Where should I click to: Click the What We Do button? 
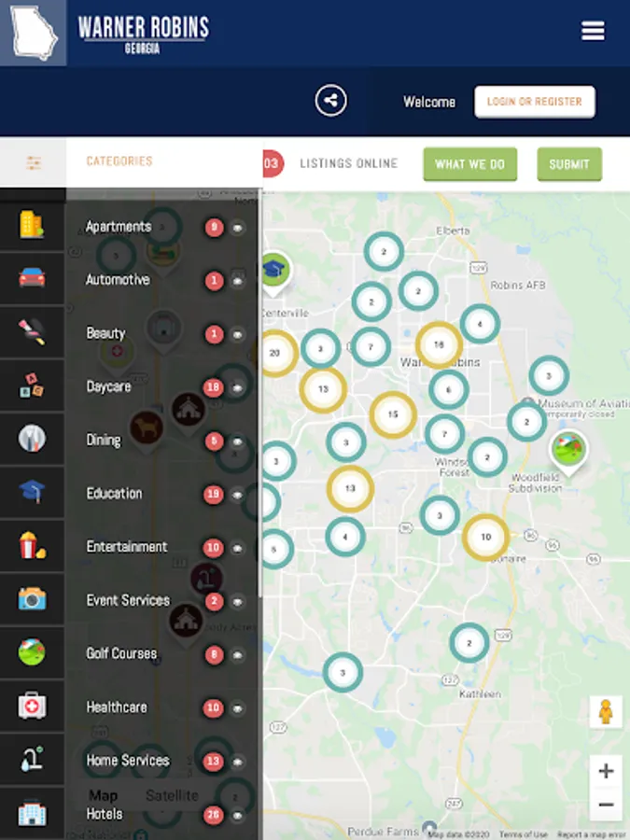[x=469, y=164]
